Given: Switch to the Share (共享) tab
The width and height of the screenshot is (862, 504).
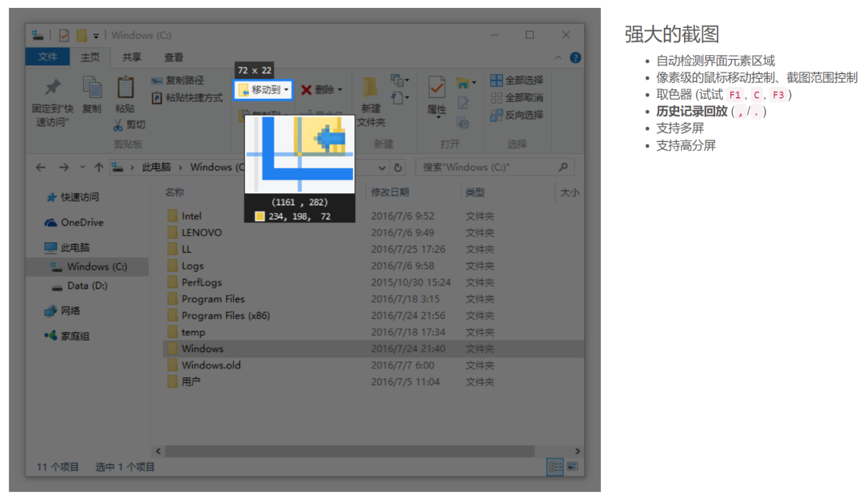Looking at the screenshot, I should (x=132, y=57).
